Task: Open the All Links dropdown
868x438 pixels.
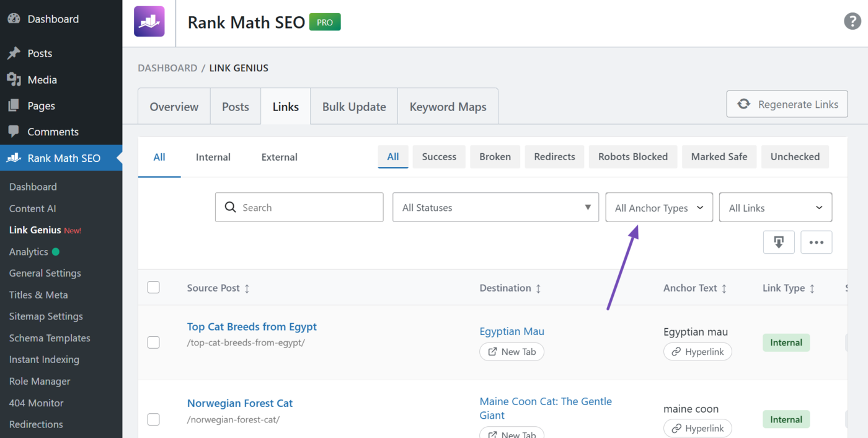Action: pos(775,208)
